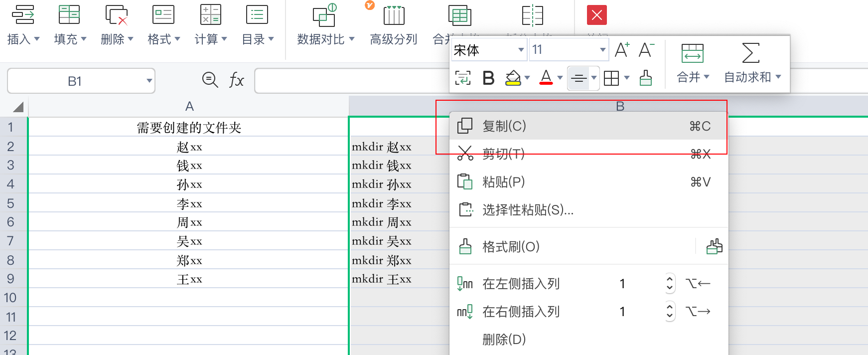Click the red font color letter A
The width and height of the screenshot is (868, 355).
(546, 78)
